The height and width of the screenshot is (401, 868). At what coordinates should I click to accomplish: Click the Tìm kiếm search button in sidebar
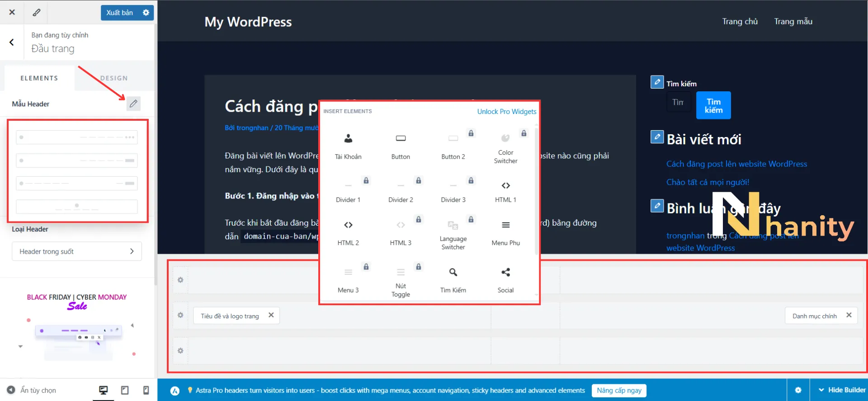pos(713,106)
